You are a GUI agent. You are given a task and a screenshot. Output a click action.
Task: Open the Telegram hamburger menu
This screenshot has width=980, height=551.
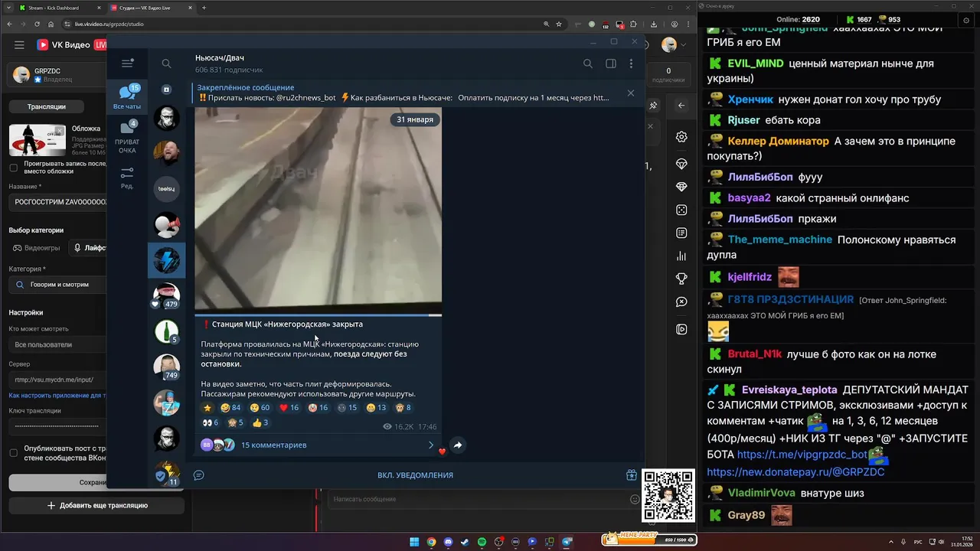coord(127,64)
